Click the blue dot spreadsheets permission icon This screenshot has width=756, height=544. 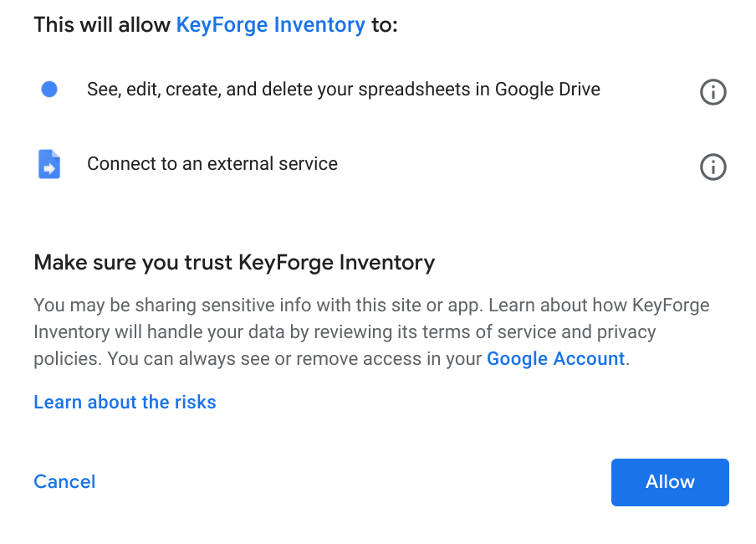[x=49, y=90]
